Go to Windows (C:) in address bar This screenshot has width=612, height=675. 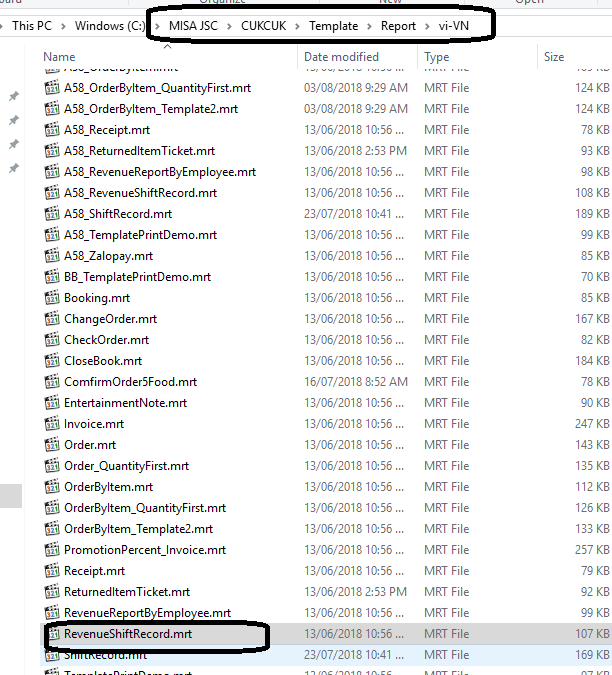click(x=110, y=26)
